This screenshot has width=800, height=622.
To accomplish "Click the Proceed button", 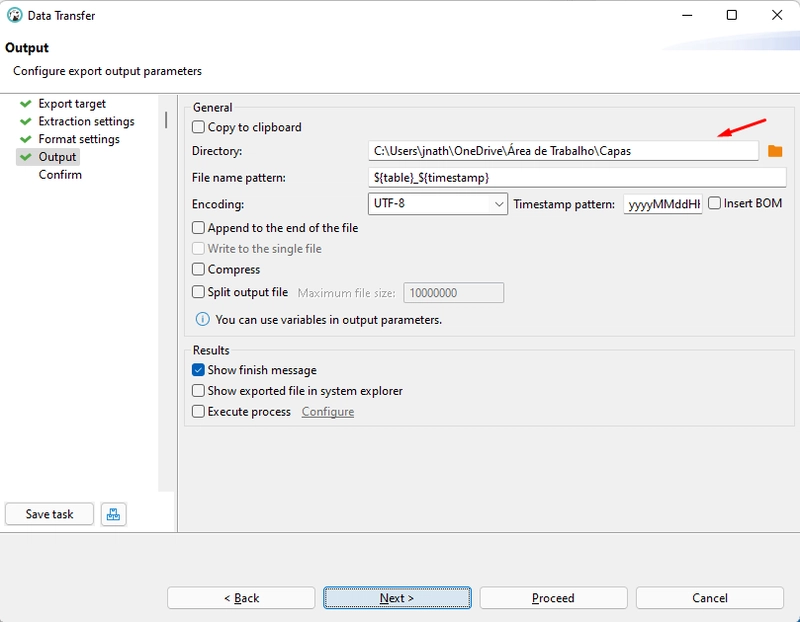I will pos(553,598).
